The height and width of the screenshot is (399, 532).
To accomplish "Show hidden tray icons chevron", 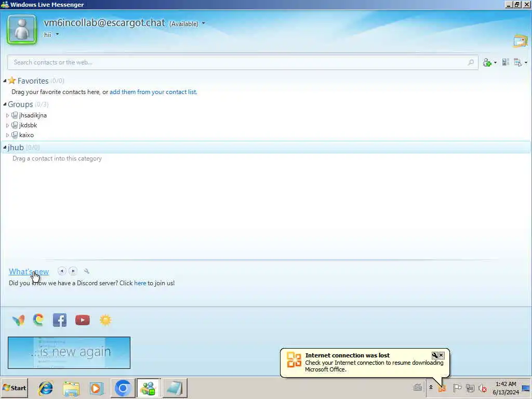I will [x=431, y=388].
